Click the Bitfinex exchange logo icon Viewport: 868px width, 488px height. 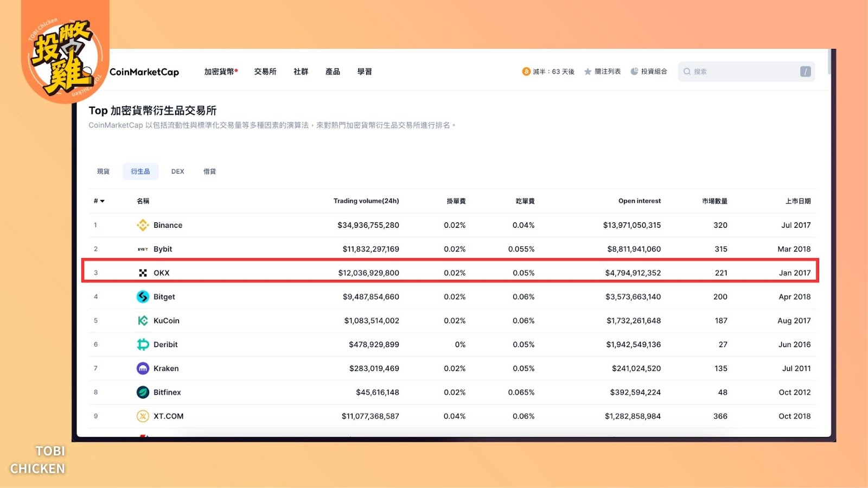(x=143, y=392)
